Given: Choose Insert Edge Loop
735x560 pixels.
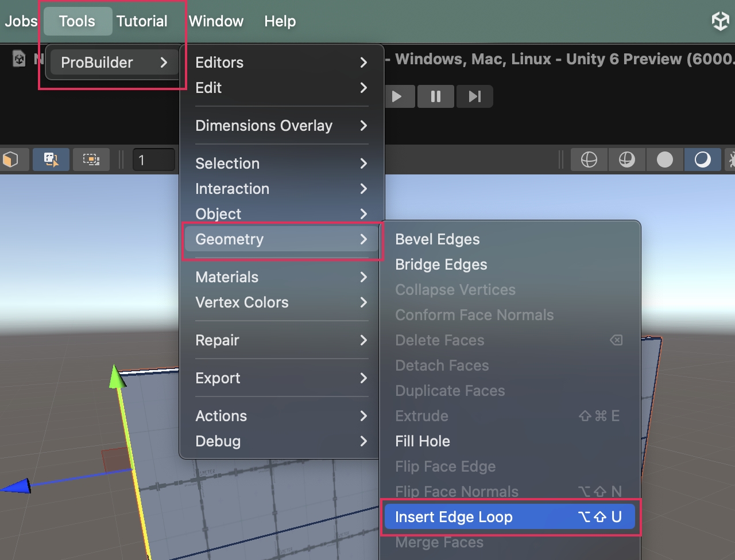Looking at the screenshot, I should coord(509,517).
